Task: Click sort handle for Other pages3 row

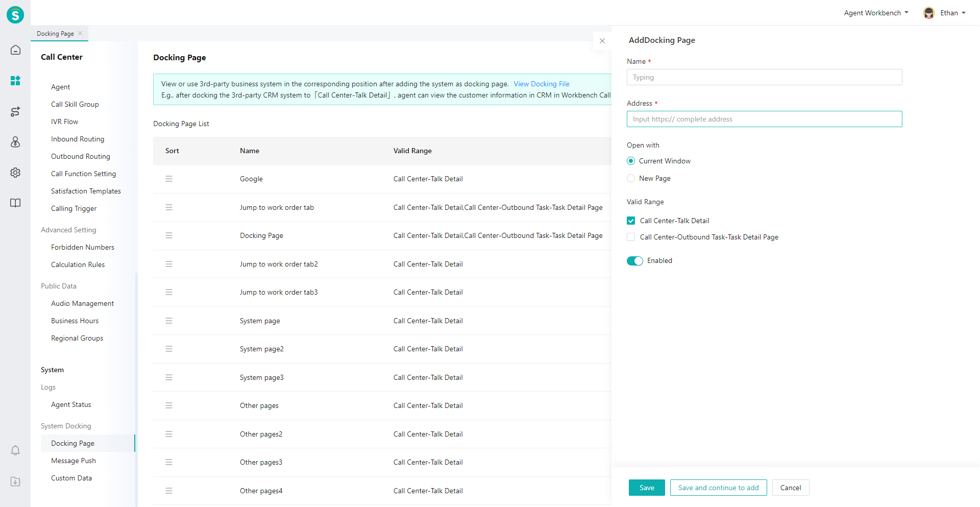Action: point(169,462)
